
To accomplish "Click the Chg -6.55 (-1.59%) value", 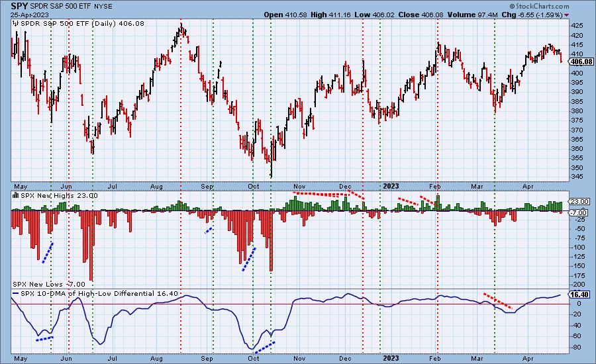I will point(532,15).
